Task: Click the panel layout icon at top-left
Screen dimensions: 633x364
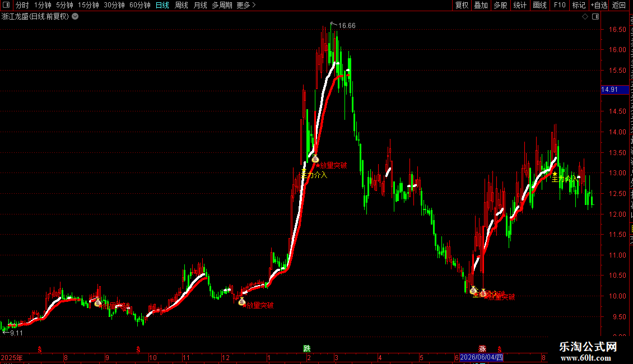Action: point(6,5)
